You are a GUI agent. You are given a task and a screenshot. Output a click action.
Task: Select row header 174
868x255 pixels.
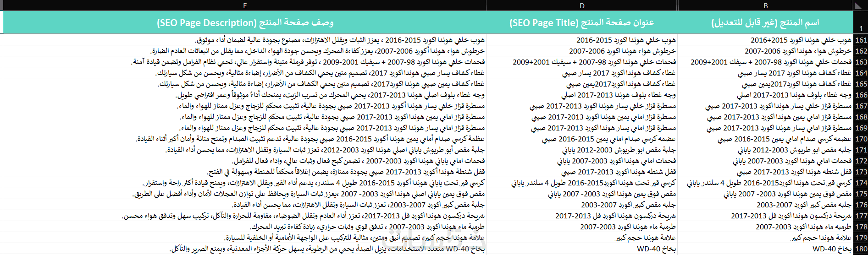(860, 183)
